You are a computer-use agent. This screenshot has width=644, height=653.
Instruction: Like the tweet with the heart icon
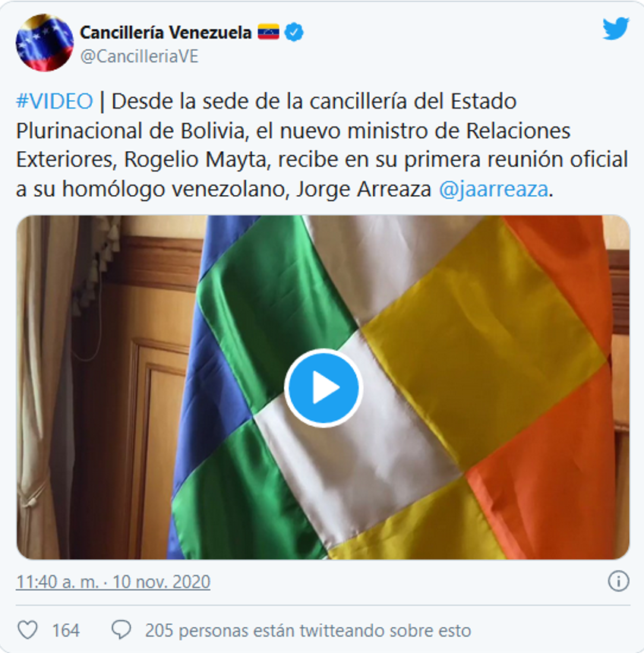(x=27, y=630)
